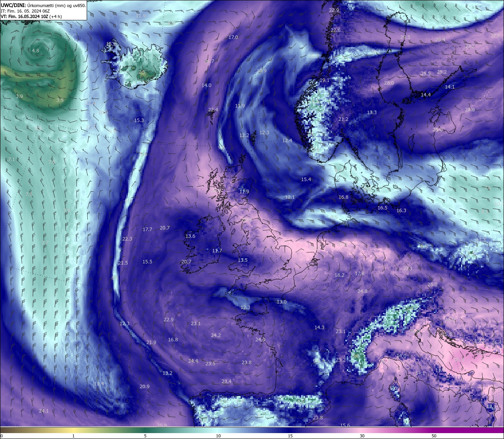Click the map value '15.4'
Viewport: 504px width, 439px height.
tap(306, 179)
